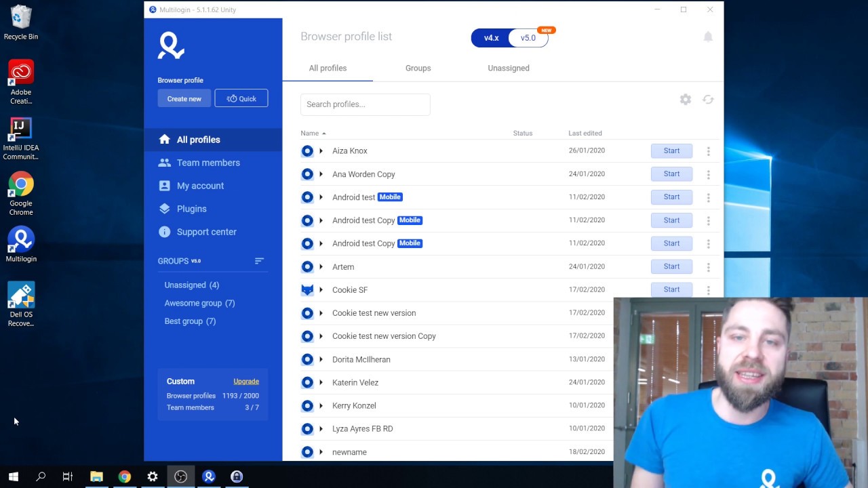The height and width of the screenshot is (488, 868).
Task: Open Adobe Creative Cloud desktop shortcut
Action: click(x=21, y=82)
